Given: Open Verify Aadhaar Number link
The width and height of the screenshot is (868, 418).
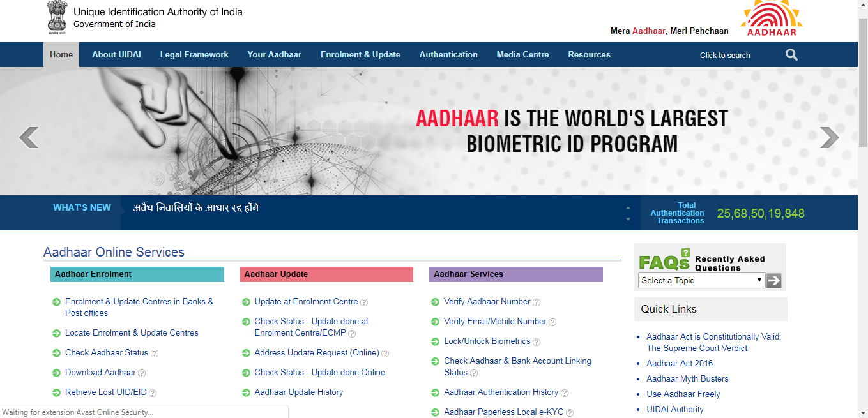Looking at the screenshot, I should click(487, 301).
